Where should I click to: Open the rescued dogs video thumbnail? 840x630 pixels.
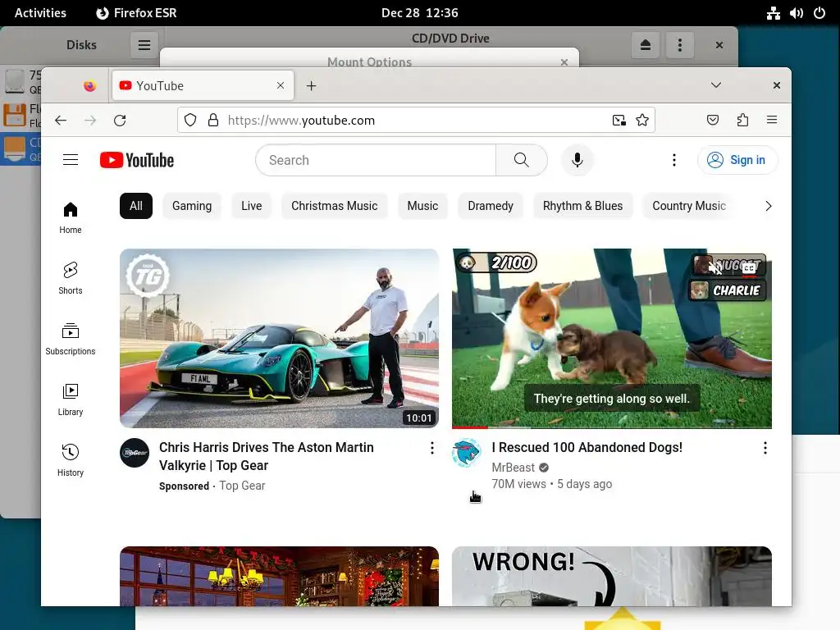(612, 338)
